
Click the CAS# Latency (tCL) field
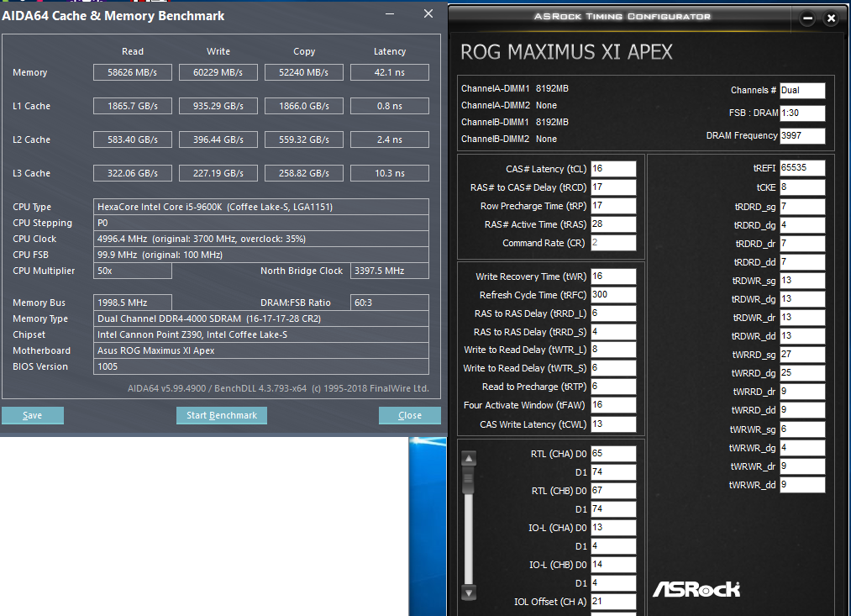pos(613,169)
